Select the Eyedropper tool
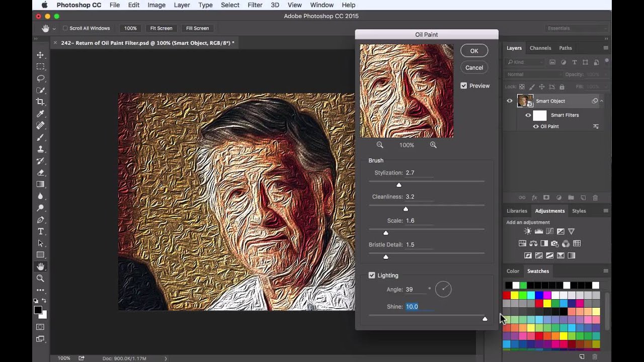 point(41,114)
